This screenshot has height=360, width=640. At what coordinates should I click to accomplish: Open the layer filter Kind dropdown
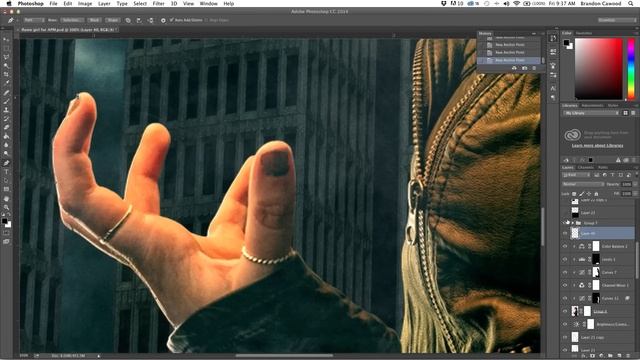click(x=576, y=175)
